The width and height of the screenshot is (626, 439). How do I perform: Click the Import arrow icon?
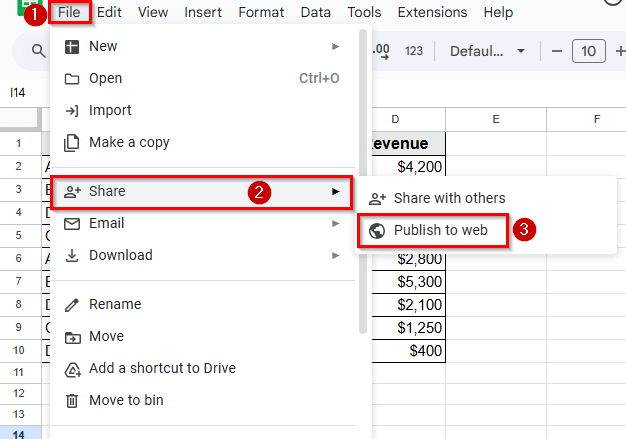[x=72, y=111]
